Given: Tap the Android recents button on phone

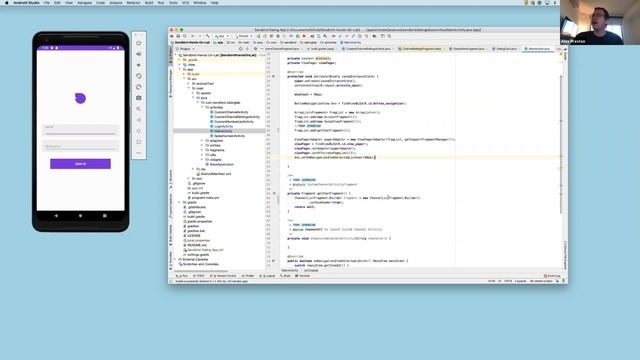Looking at the screenshot, I should 105,216.
